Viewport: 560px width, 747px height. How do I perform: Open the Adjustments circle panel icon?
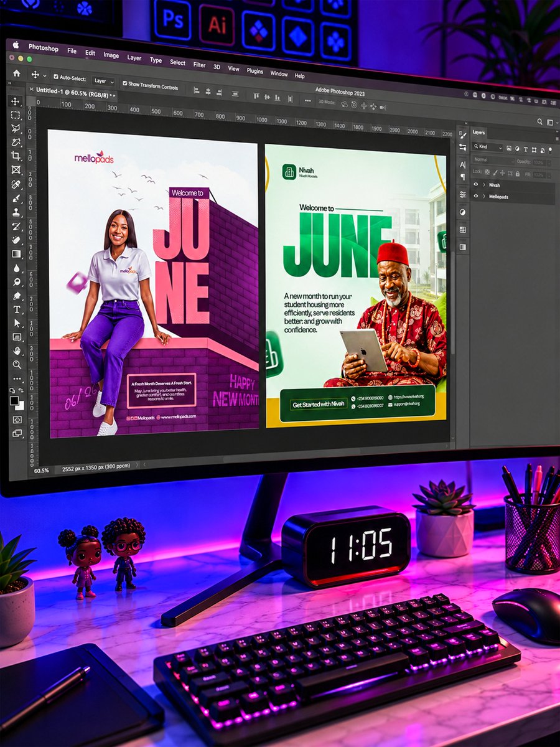tap(463, 212)
